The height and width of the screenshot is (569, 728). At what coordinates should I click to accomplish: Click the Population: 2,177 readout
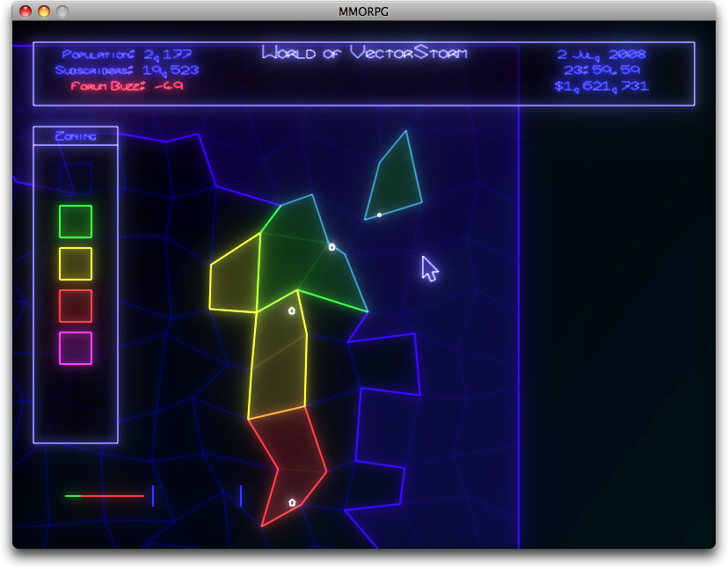(x=127, y=55)
